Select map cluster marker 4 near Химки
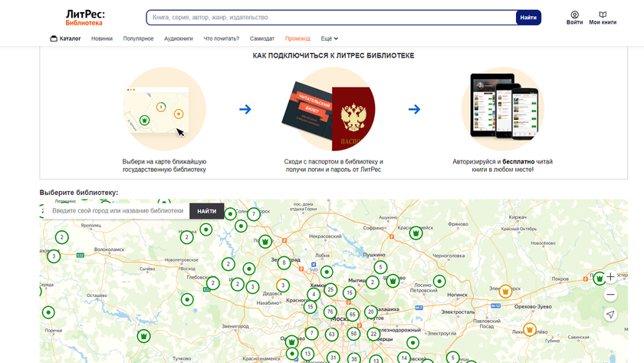644x363 pixels. click(x=314, y=295)
